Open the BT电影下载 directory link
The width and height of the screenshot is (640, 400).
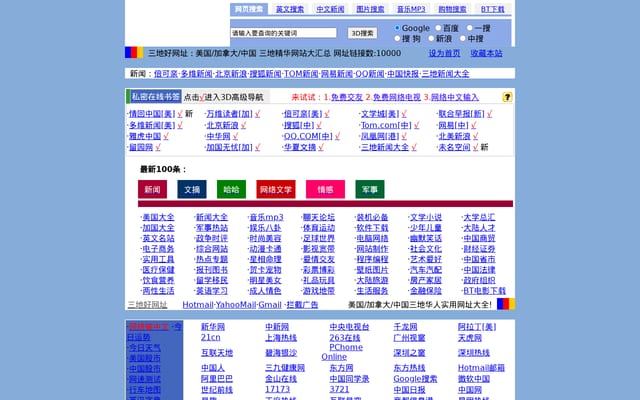click(484, 291)
